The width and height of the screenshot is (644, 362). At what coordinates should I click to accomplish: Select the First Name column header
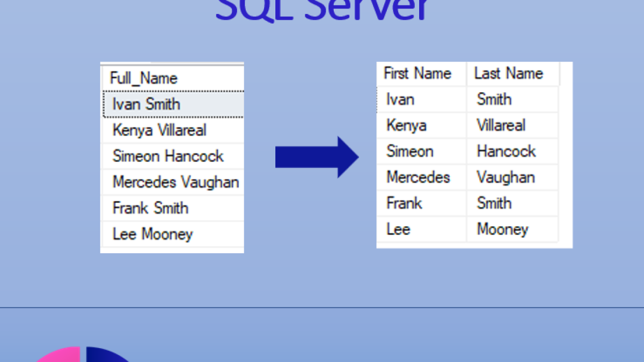418,73
